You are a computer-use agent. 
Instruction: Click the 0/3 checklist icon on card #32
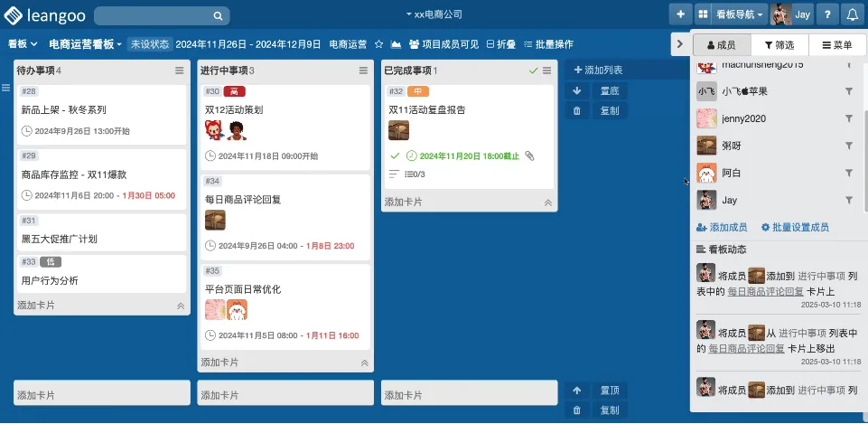(415, 174)
